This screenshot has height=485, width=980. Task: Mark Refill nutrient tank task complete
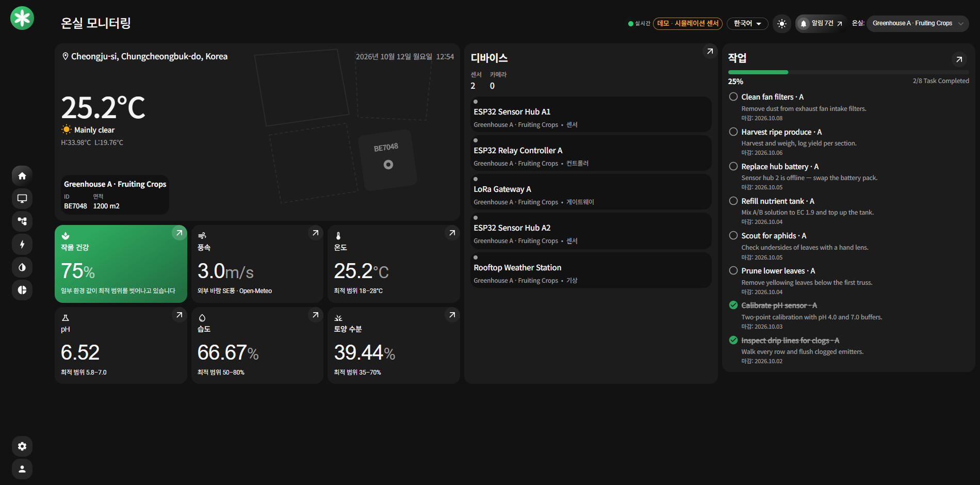coord(733,201)
